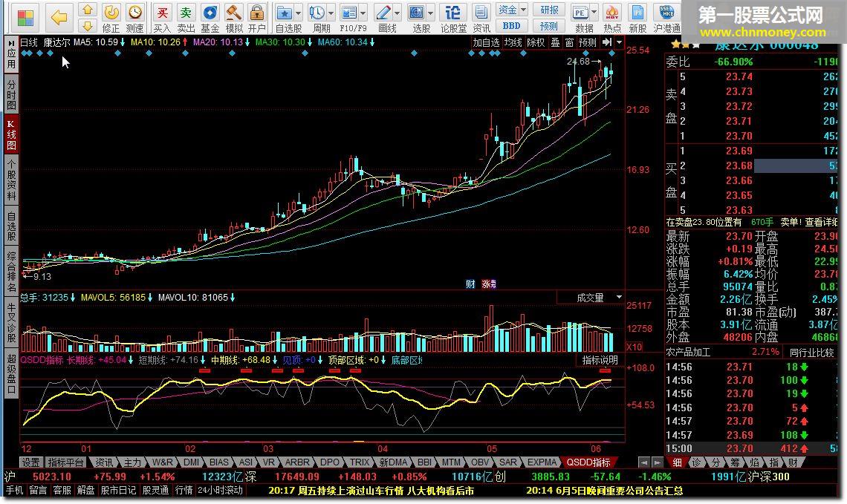Viewport: 847px width, 504px height.
Task: Switch to the 分时图 sidebar tab
Action: tap(11, 95)
